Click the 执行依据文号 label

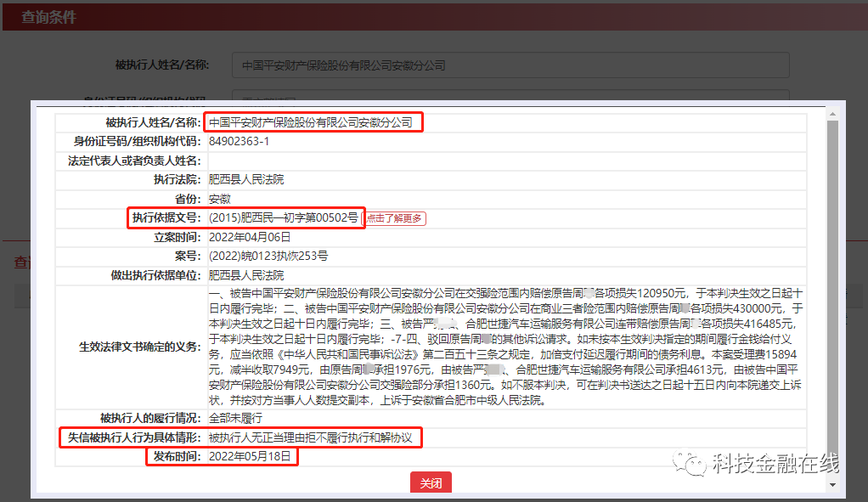point(166,217)
